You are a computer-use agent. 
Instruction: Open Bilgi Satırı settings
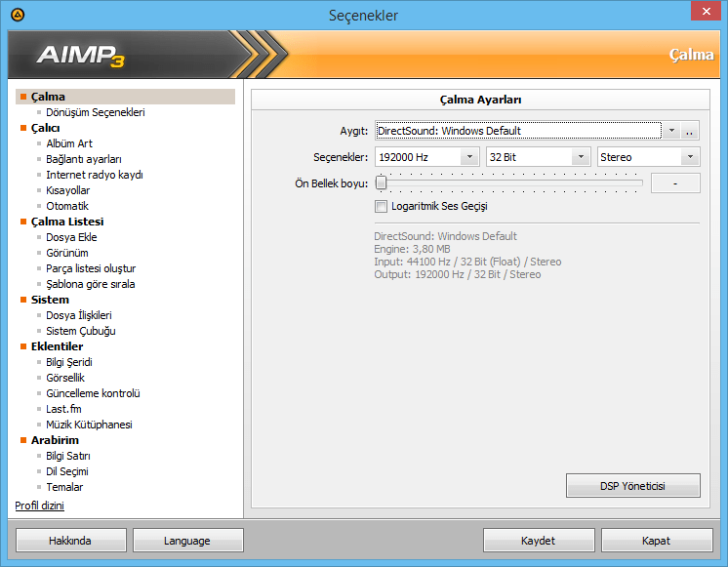pos(68,456)
